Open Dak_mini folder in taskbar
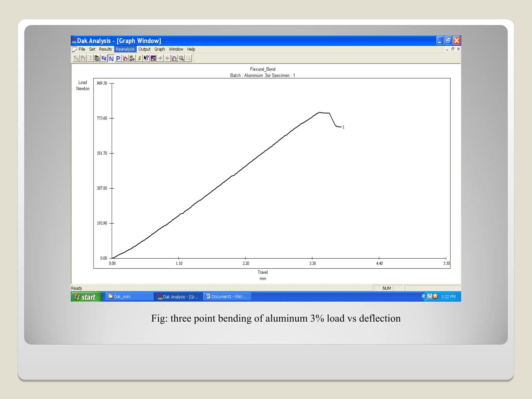 129,297
